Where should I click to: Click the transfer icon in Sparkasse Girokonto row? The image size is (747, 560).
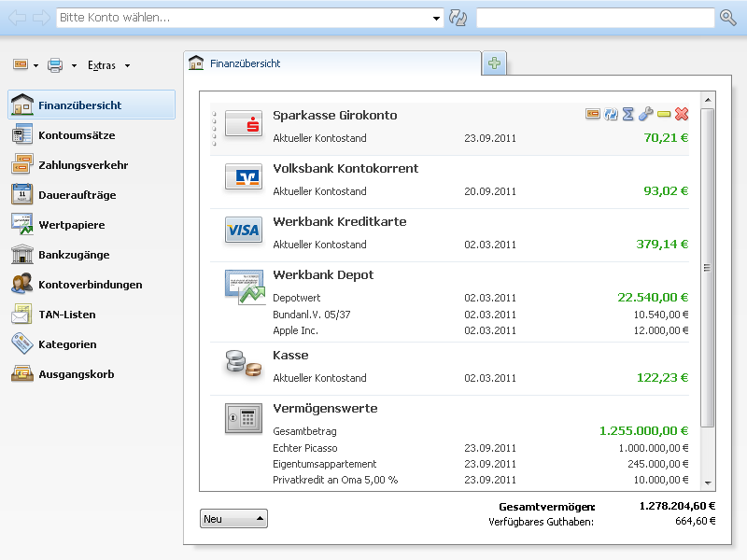pos(593,114)
